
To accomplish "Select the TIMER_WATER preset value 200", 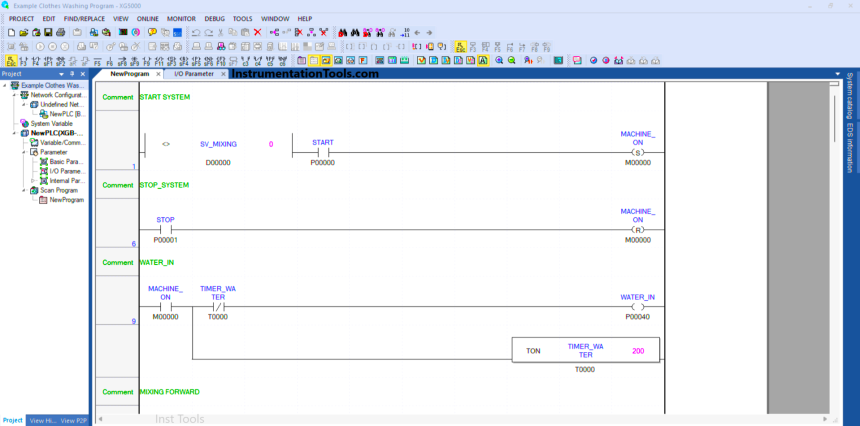I will tap(638, 350).
